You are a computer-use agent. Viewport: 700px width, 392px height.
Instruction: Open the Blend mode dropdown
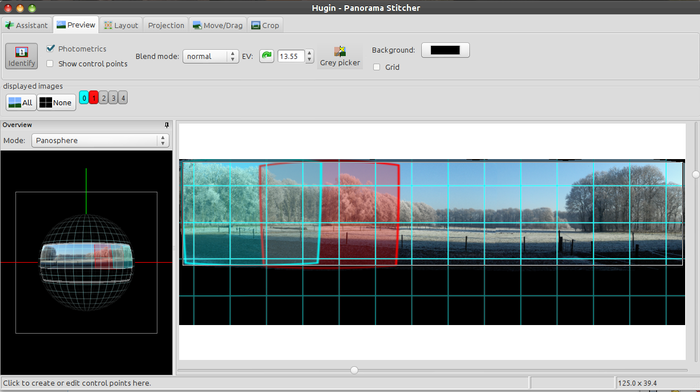point(210,56)
